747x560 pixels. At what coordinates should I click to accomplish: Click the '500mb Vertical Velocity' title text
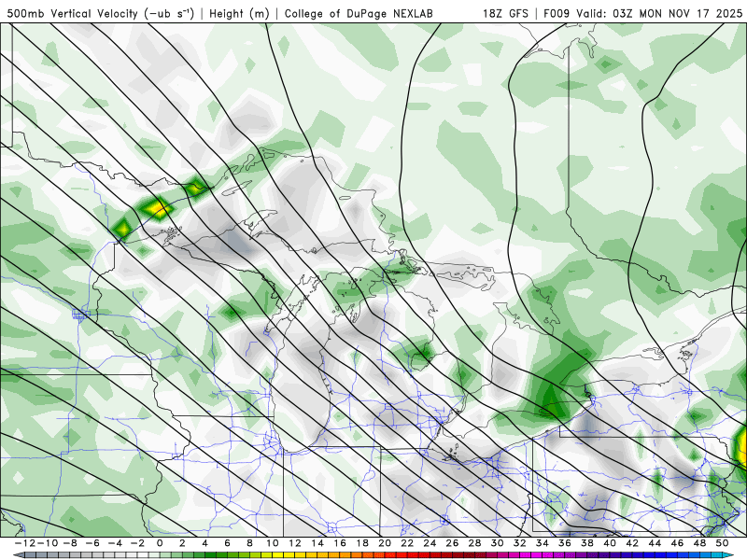72,13
